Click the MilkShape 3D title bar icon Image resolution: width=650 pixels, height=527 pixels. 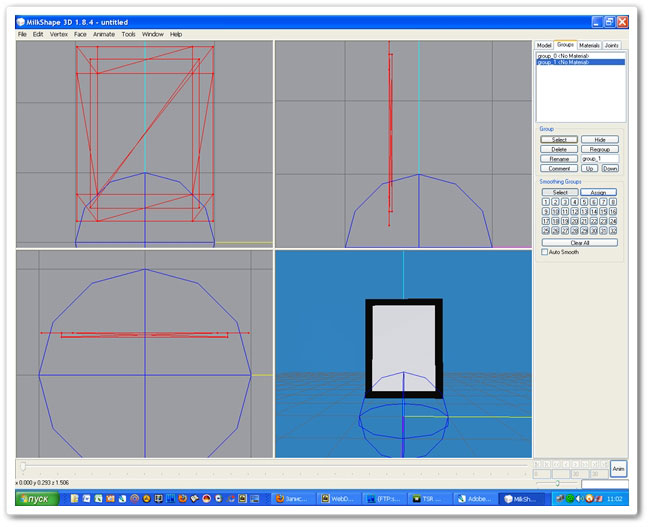(21, 21)
